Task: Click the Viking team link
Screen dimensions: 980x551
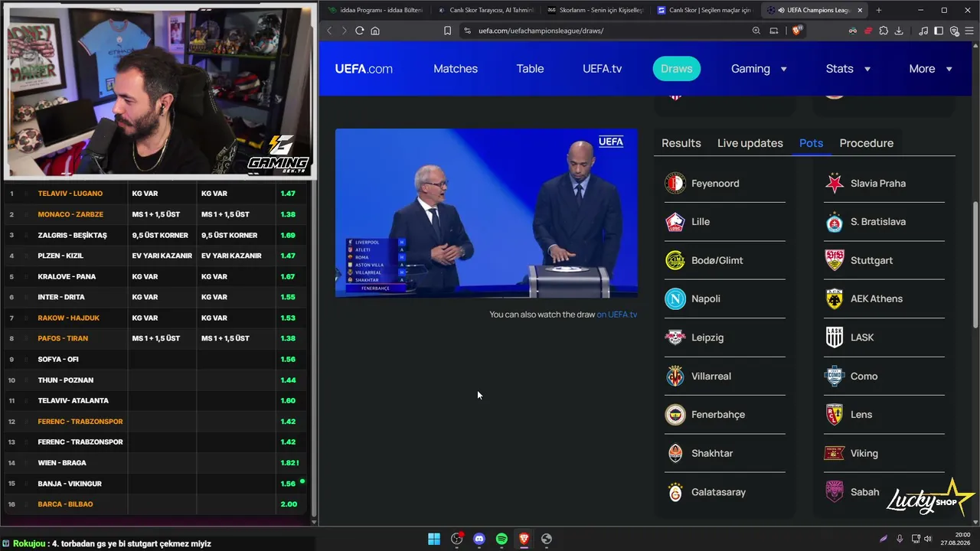Action: [864, 453]
